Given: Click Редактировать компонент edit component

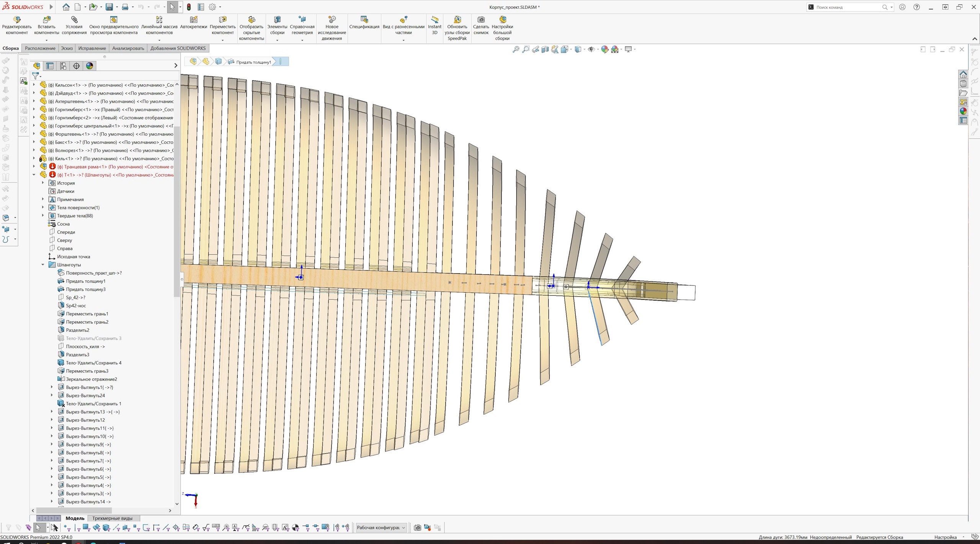Looking at the screenshot, I should [x=17, y=20].
